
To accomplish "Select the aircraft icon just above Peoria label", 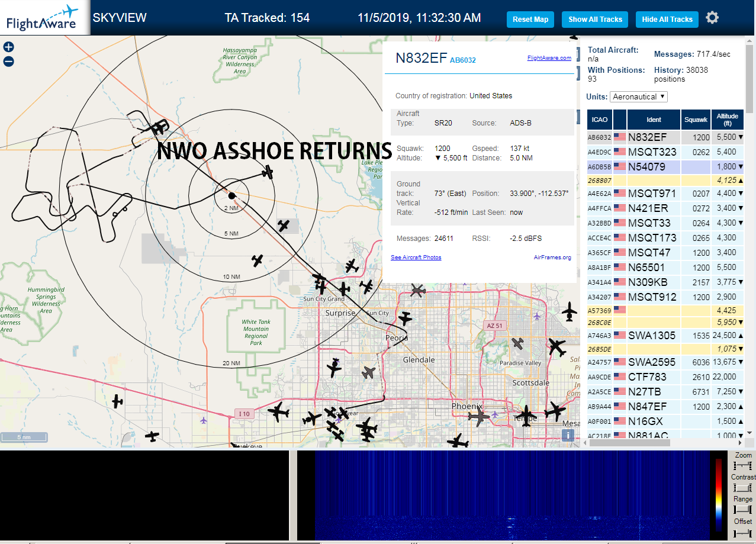I will pyautogui.click(x=405, y=318).
